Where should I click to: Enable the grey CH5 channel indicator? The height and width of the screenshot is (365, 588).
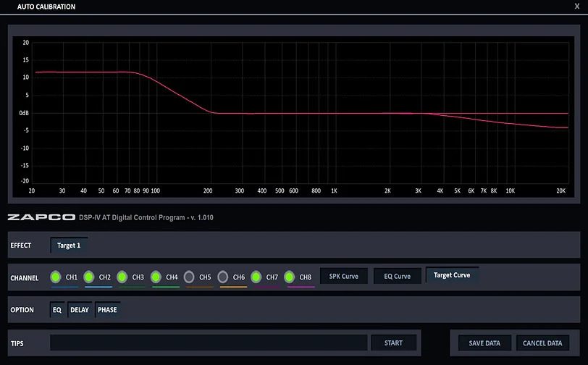(x=189, y=277)
